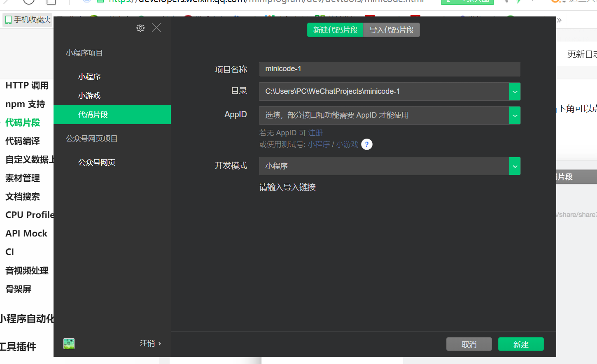
Task: Open the 手机收藏夹 bookmark in browser
Action: point(28,20)
